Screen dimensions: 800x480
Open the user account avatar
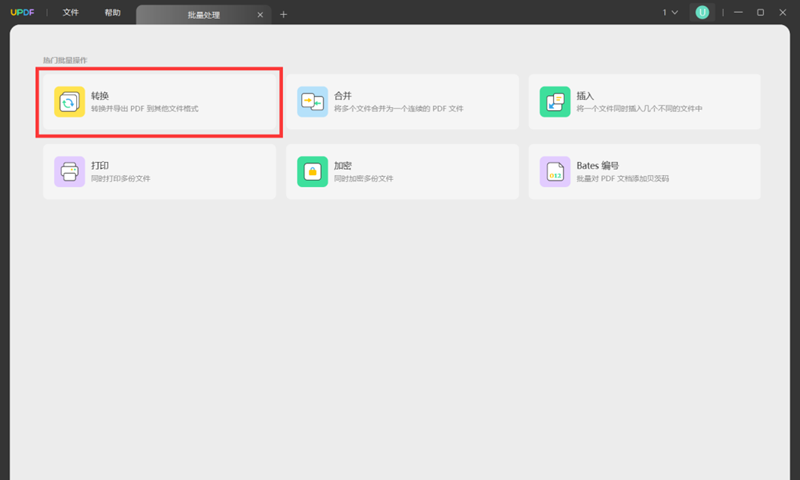click(x=702, y=12)
